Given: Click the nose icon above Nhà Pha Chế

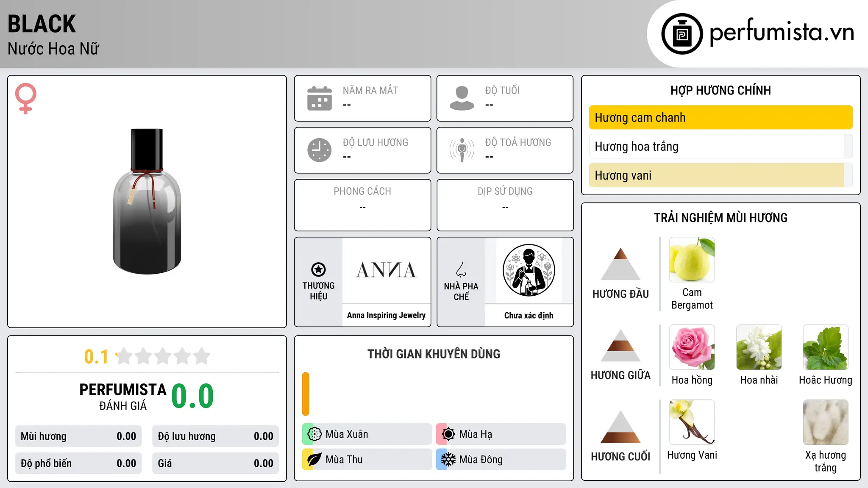Looking at the screenshot, I should coord(461,269).
